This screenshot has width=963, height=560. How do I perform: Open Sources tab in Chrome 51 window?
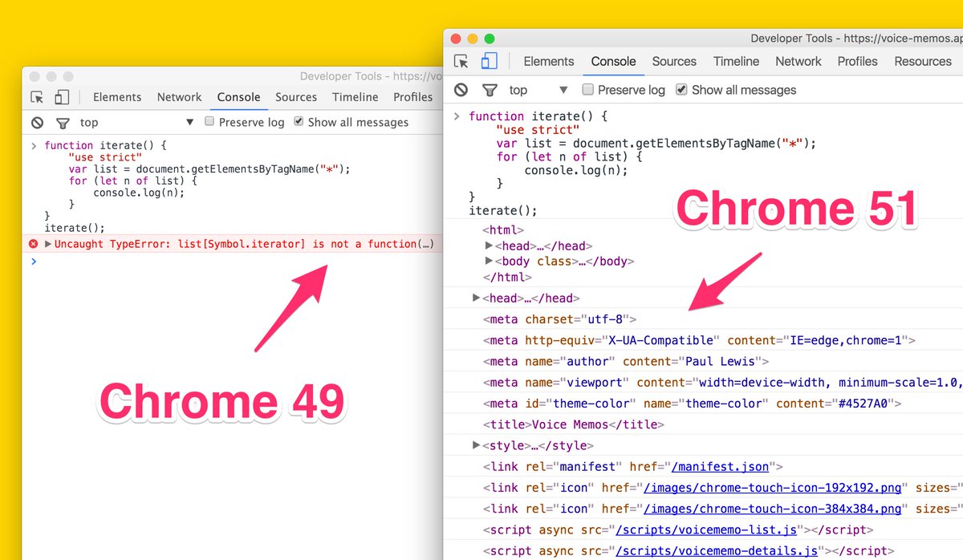[x=674, y=61]
